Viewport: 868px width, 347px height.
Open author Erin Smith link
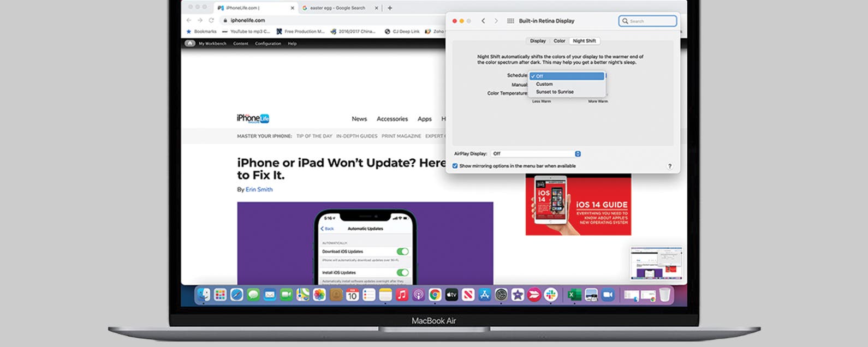pyautogui.click(x=259, y=189)
